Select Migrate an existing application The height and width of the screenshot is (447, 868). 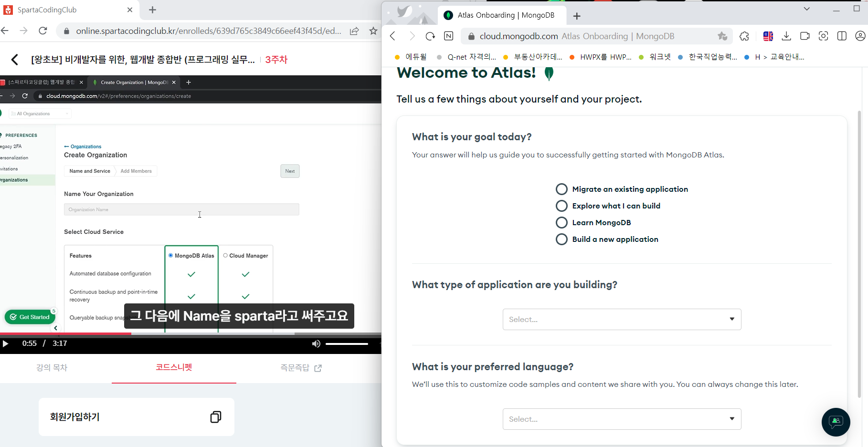click(x=561, y=189)
